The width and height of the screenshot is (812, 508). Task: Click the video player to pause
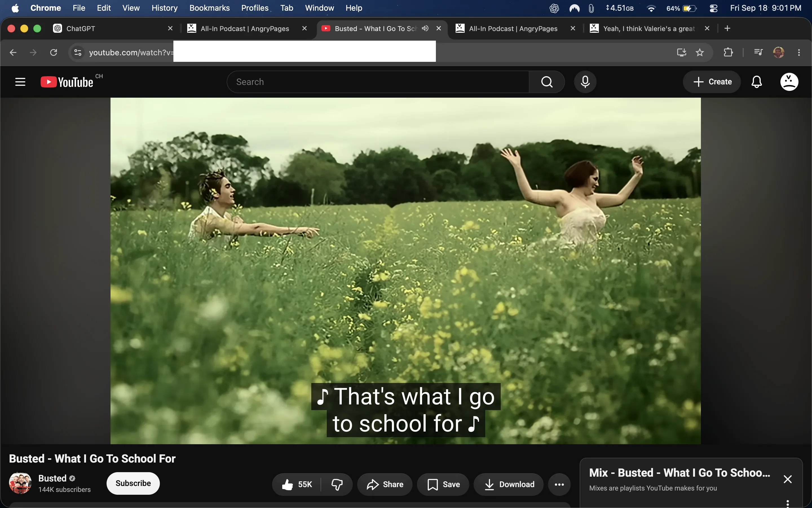pos(405,271)
